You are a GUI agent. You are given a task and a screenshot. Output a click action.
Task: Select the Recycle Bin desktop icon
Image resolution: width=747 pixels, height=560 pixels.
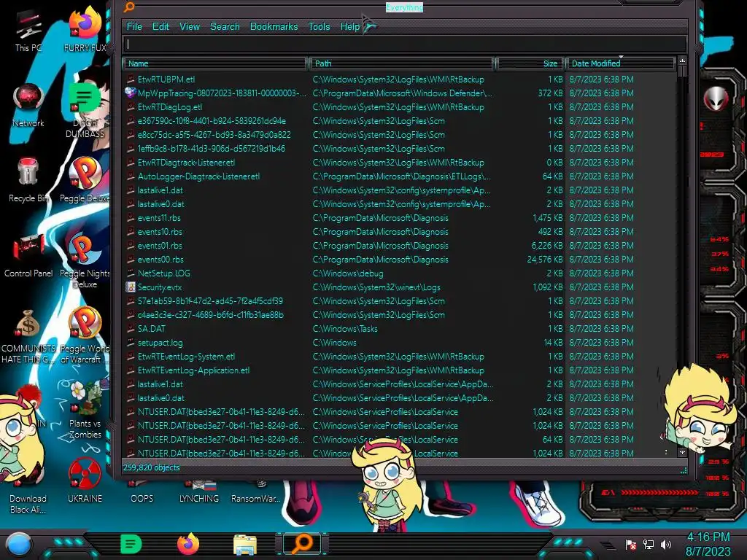[x=28, y=180]
